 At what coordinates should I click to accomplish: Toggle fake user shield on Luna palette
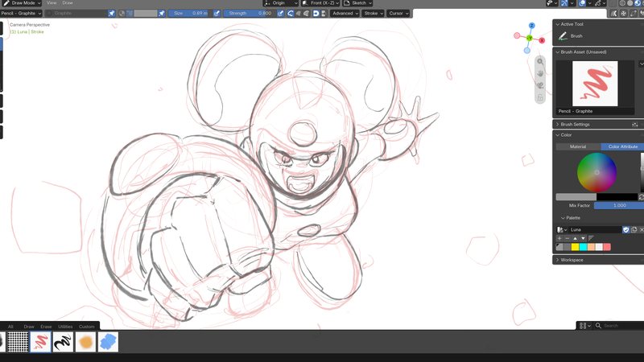pyautogui.click(x=626, y=230)
